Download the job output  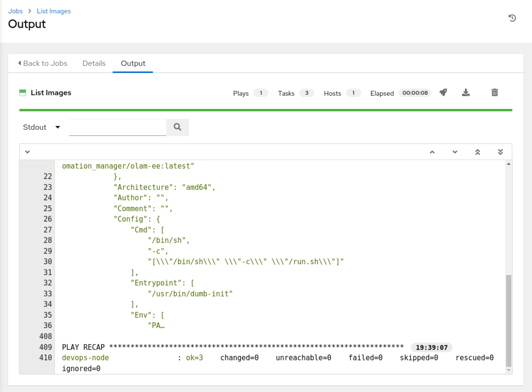466,93
